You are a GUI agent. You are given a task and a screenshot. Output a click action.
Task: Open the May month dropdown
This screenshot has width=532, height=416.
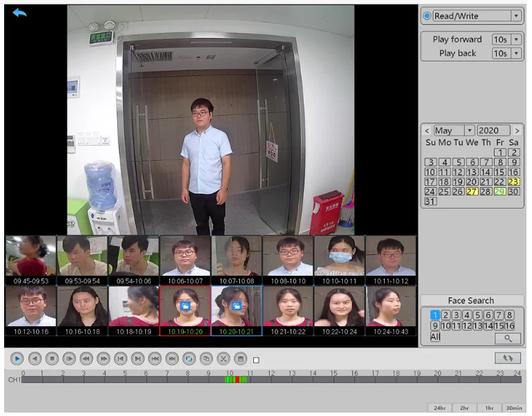[x=469, y=131]
